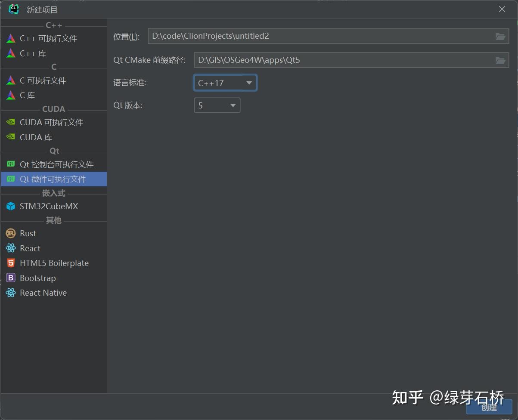
Task: Click the 创建 button
Action: point(489,407)
